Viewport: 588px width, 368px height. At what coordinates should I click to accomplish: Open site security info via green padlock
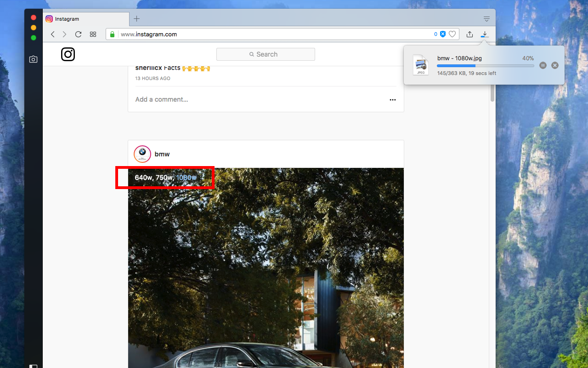[x=112, y=34]
